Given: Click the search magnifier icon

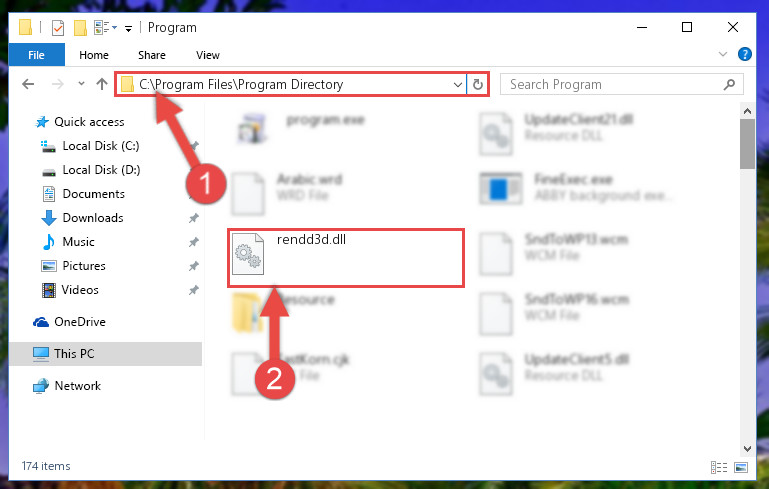Looking at the screenshot, I should (x=729, y=84).
